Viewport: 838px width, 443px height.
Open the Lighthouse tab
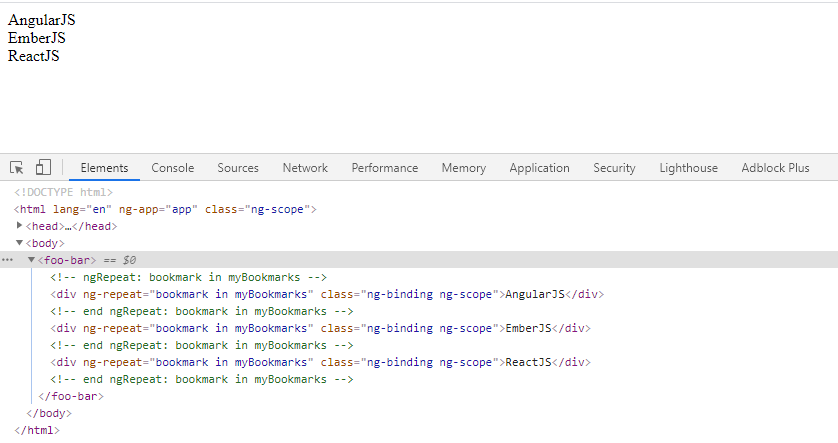(688, 168)
